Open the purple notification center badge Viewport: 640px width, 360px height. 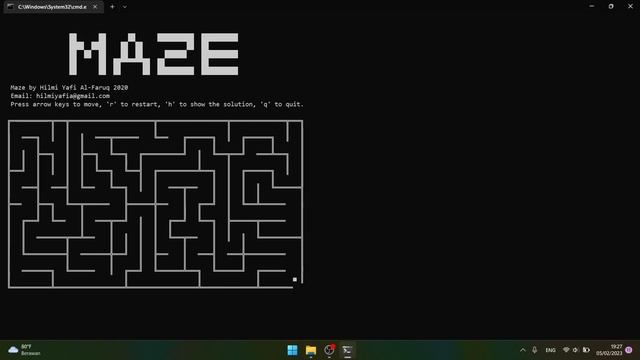coord(629,350)
